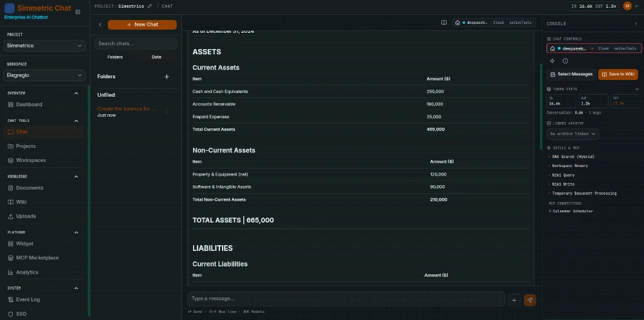Image resolution: width=644 pixels, height=320 pixels.
Task: Click the Search chats input field
Action: 136,43
